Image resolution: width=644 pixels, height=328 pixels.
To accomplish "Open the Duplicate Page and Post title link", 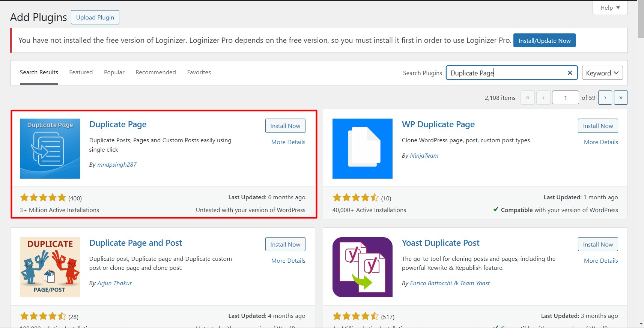I will point(135,243).
